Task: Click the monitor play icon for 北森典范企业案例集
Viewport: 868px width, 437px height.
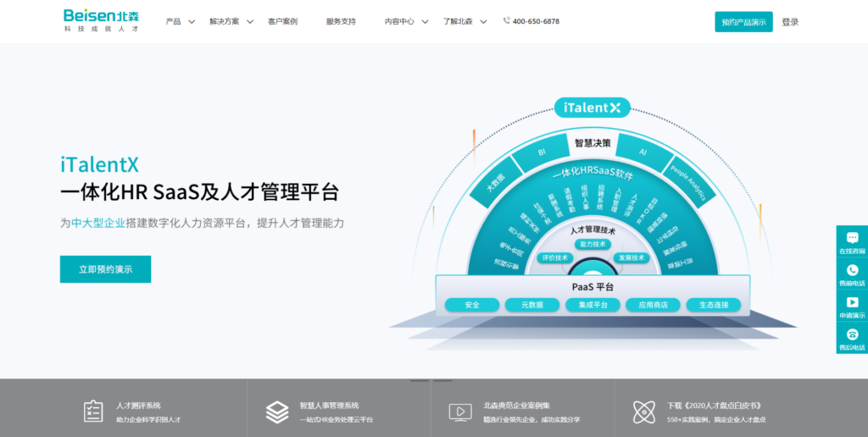Action: [460, 412]
